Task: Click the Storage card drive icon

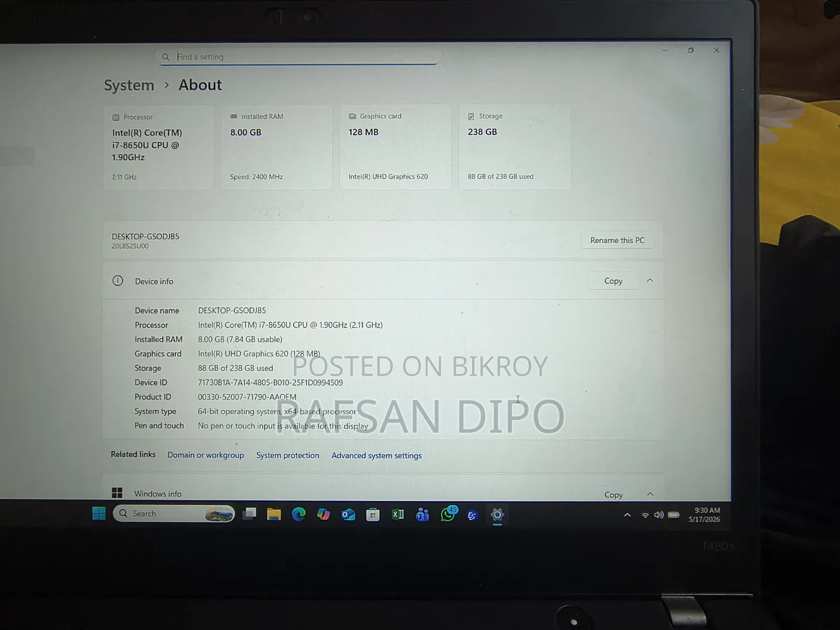Action: [x=471, y=116]
